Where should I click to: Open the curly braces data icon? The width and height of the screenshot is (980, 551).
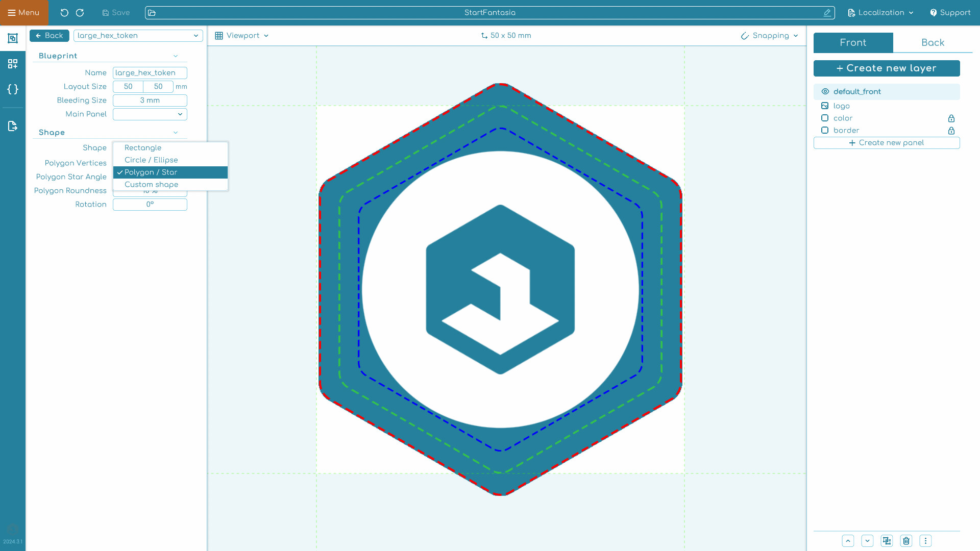(x=13, y=89)
